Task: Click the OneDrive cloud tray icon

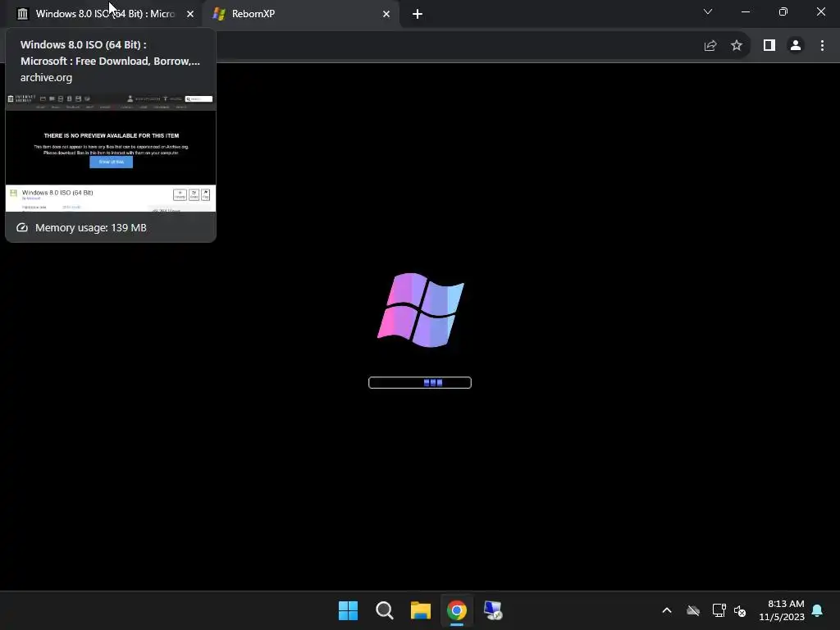Action: (x=693, y=610)
